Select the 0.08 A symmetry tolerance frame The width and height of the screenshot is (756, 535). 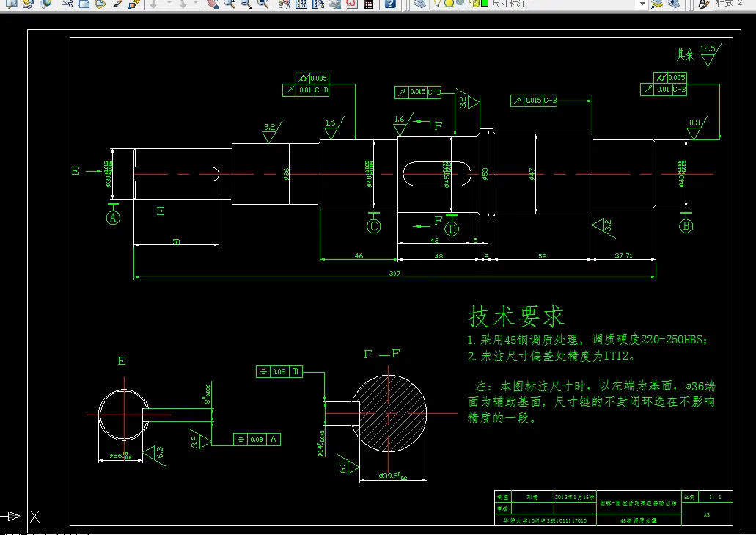pos(257,440)
